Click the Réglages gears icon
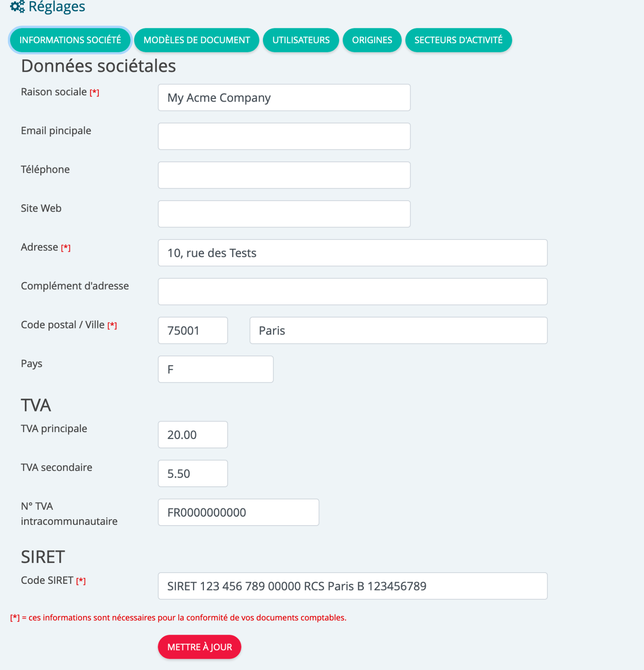 [17, 7]
